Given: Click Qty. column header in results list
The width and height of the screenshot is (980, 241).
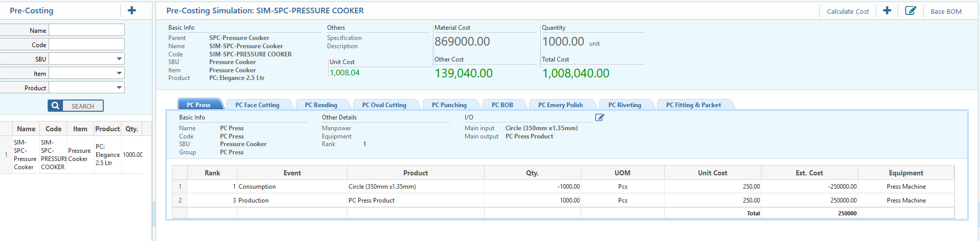Looking at the screenshot, I should [132, 129].
